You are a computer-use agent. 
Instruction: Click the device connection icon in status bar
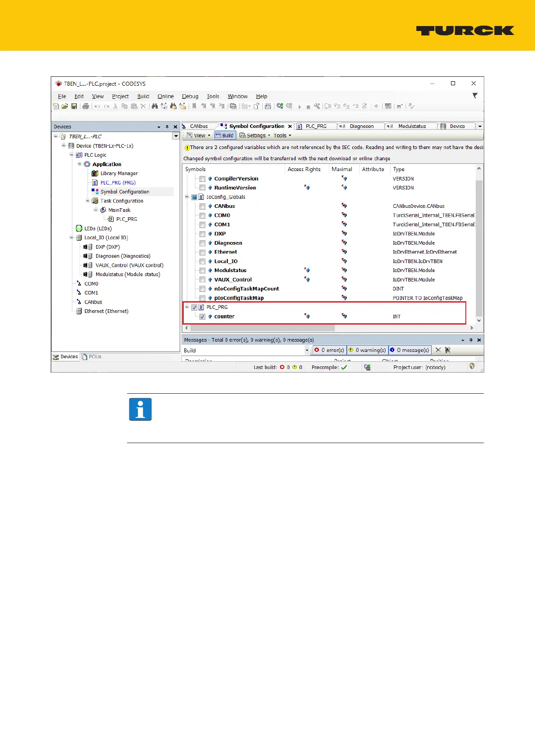367,367
